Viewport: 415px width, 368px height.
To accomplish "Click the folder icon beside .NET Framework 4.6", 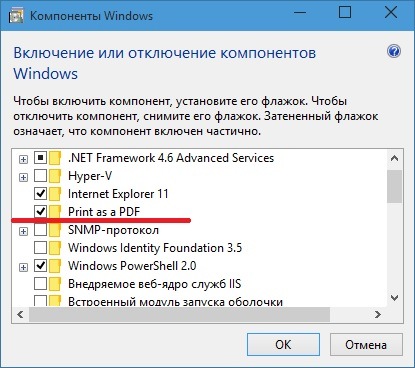I will 55,158.
